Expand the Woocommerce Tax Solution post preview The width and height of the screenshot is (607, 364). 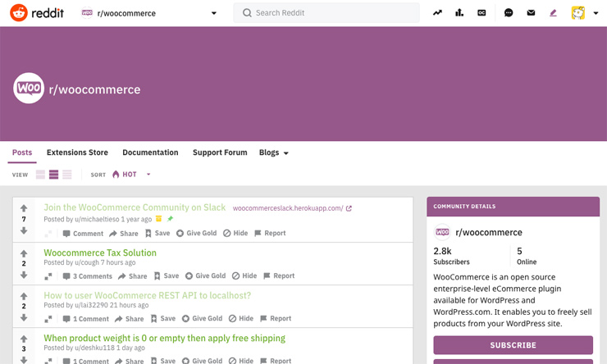48,276
